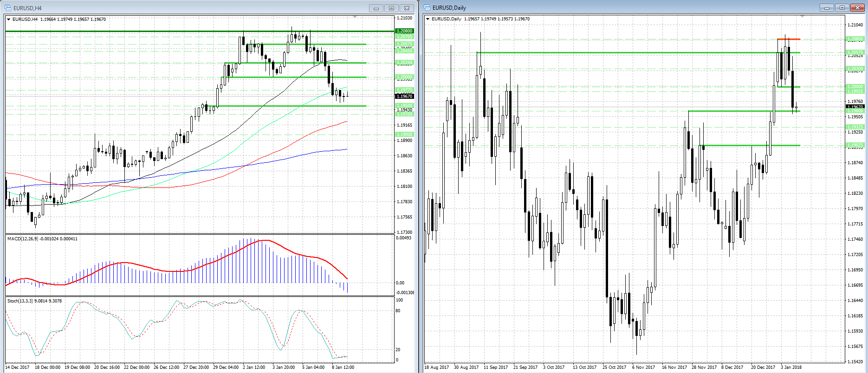Screen dimensions: 868x373
Task: Click the 1.20000 green level label on H4
Action: 404,77
